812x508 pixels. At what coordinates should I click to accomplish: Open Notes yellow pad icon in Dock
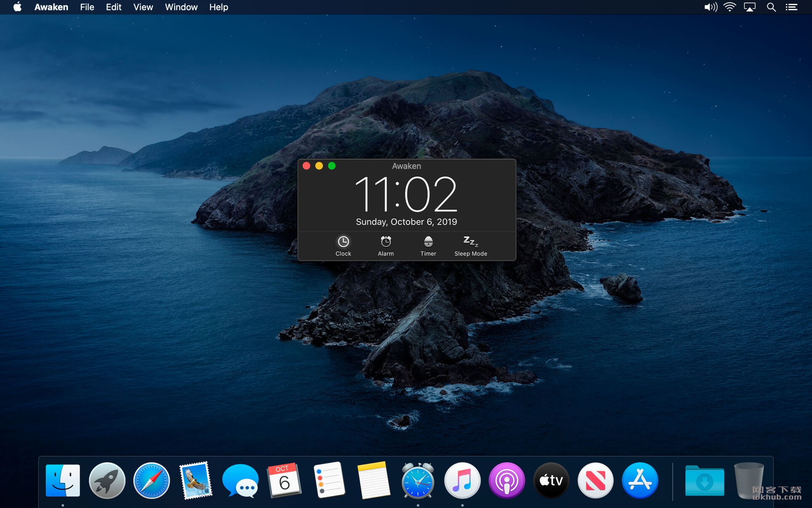(374, 481)
